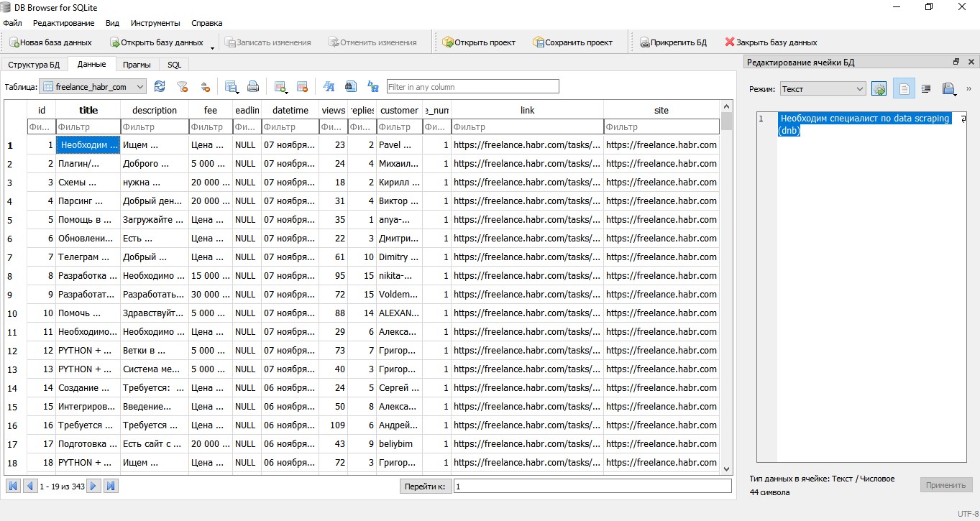Screen dimensions: 980x521
Task: Toggle word wrap in cell editor
Action: click(904, 89)
